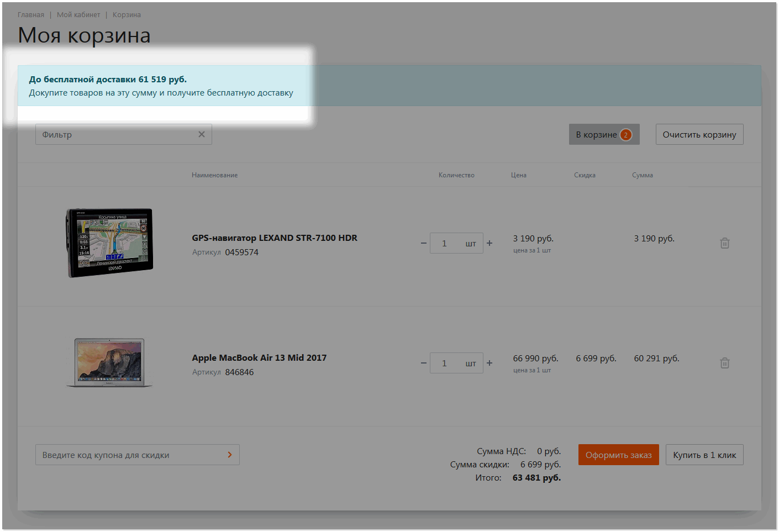The width and height of the screenshot is (779, 532).
Task: Increase quantity of Apple MacBook Air
Action: point(489,363)
